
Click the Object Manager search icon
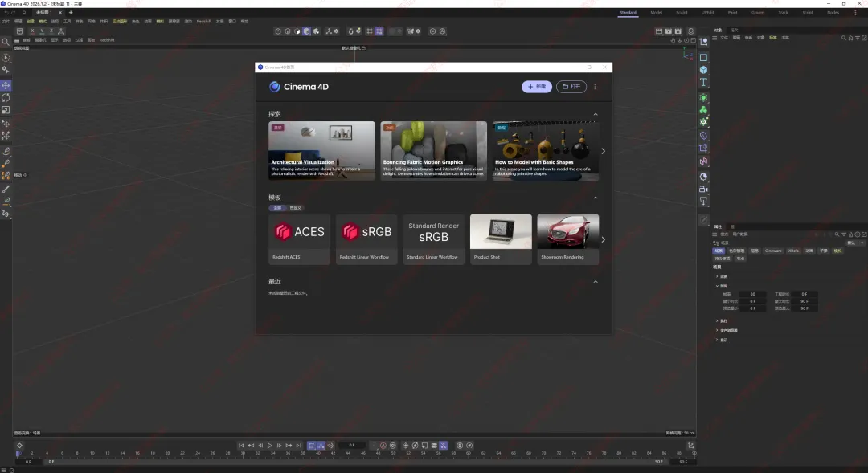[844, 38]
